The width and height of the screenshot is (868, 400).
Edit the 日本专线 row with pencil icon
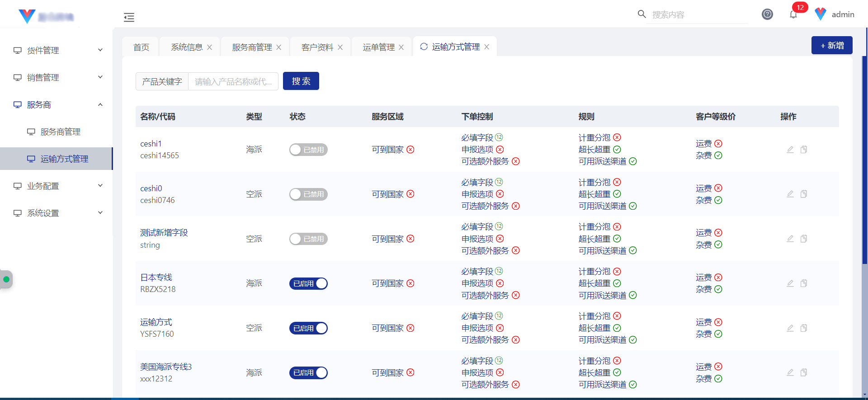click(x=790, y=283)
